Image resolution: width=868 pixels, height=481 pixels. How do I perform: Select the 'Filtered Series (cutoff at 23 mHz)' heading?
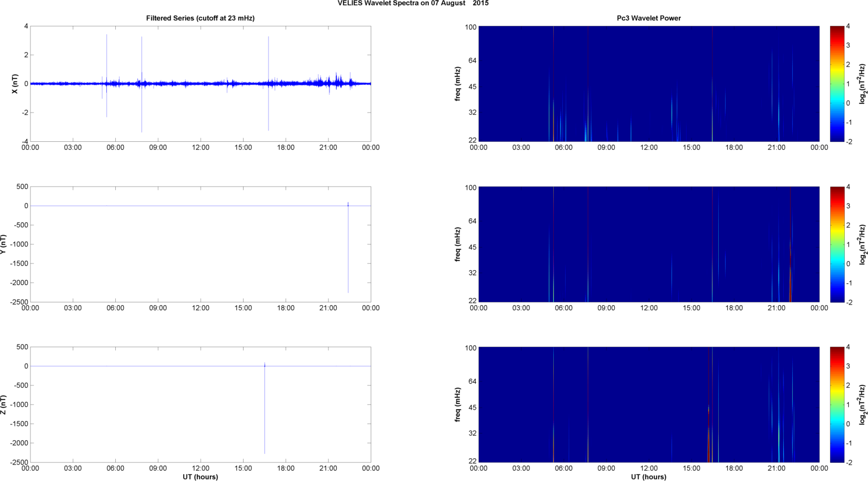(201, 18)
